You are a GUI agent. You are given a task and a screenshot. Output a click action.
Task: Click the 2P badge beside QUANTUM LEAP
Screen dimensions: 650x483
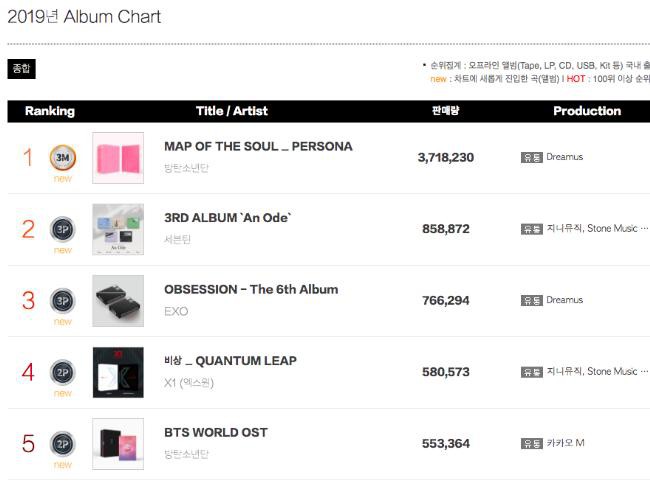pos(63,372)
